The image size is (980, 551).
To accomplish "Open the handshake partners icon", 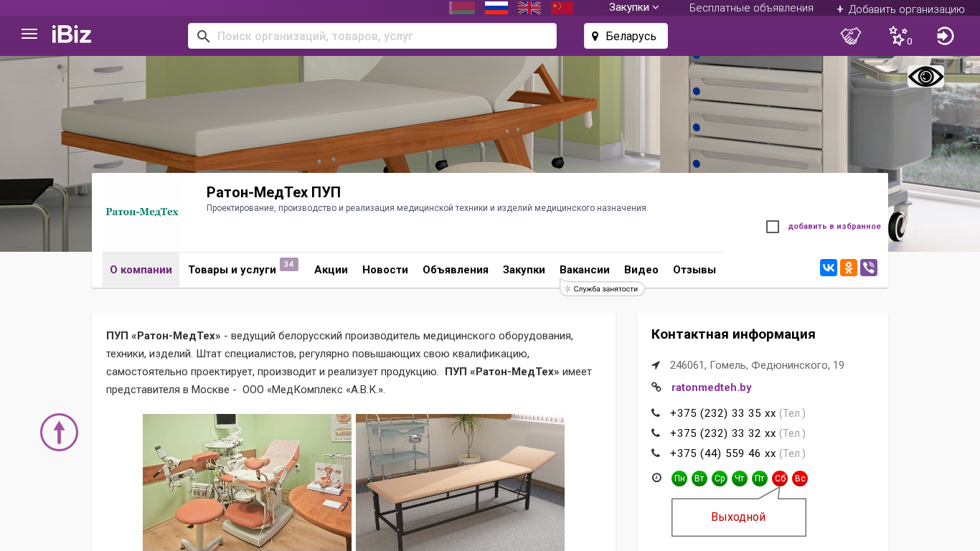I will click(851, 36).
